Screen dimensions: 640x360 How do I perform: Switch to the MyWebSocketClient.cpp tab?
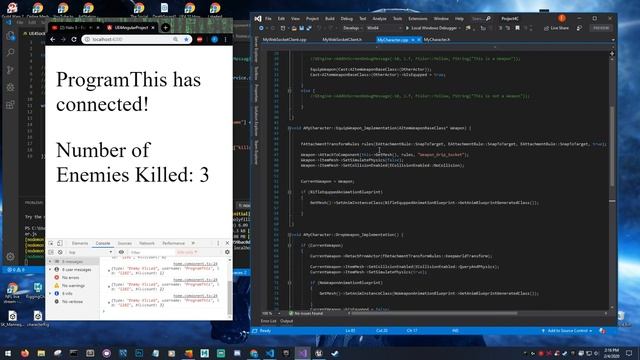pos(284,40)
